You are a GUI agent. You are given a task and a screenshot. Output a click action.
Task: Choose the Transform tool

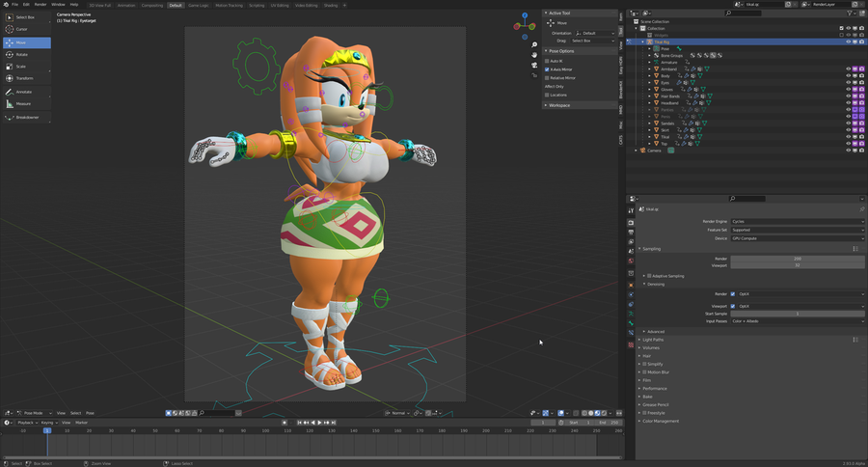pos(27,78)
